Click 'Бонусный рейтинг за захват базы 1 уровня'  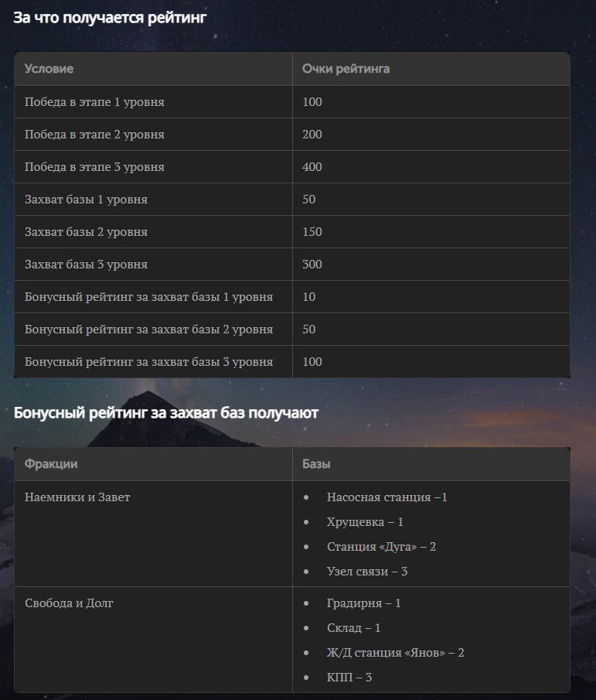click(148, 297)
